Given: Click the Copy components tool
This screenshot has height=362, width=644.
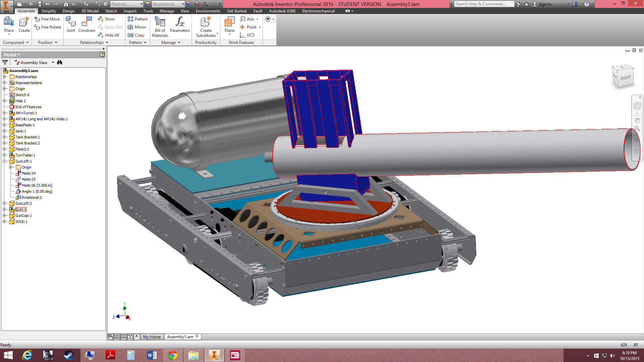Looking at the screenshot, I should tap(136, 35).
